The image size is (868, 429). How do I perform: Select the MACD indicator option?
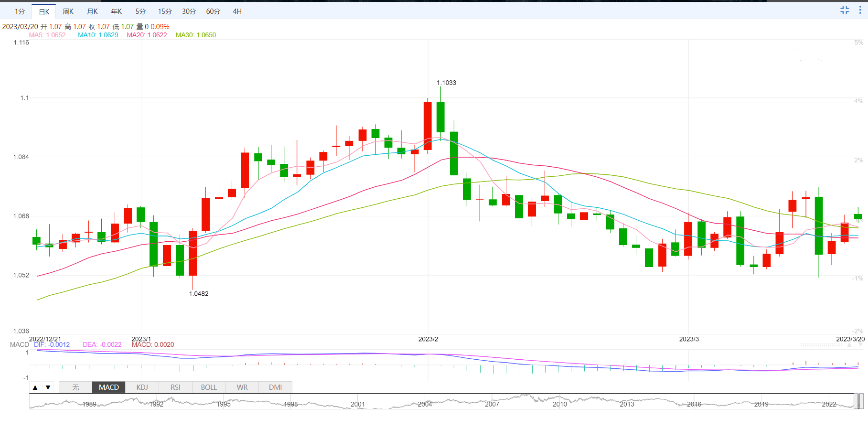point(109,387)
